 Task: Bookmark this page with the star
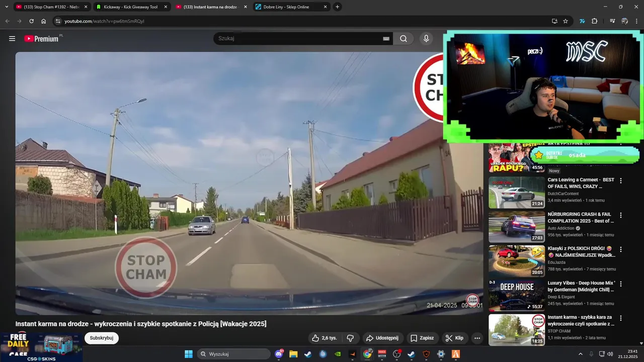pos(566,21)
